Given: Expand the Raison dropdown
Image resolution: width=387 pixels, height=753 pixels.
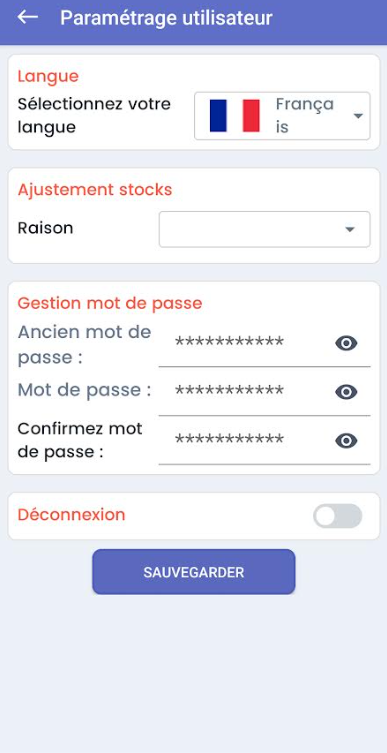Looking at the screenshot, I should coord(265,229).
